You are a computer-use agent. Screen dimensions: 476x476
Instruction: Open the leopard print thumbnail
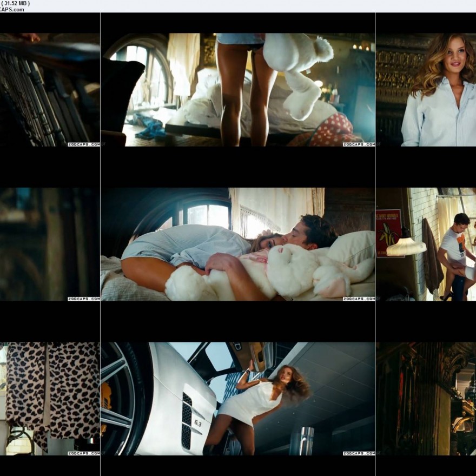click(50, 398)
